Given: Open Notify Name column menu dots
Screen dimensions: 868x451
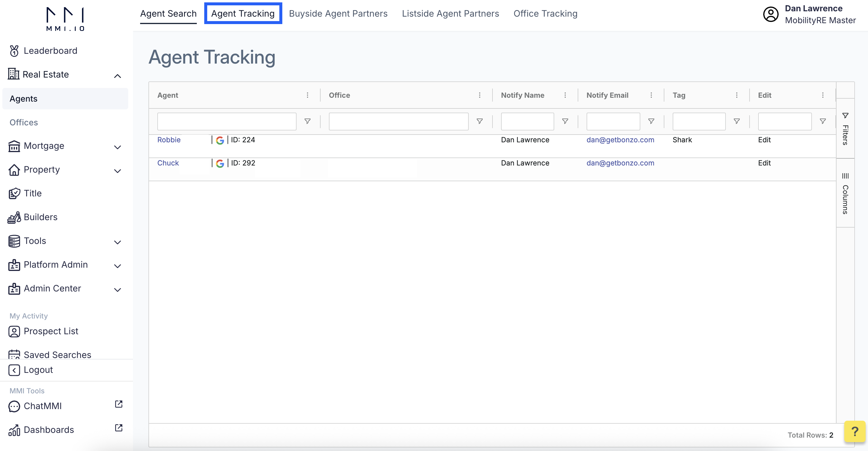Looking at the screenshot, I should [565, 95].
